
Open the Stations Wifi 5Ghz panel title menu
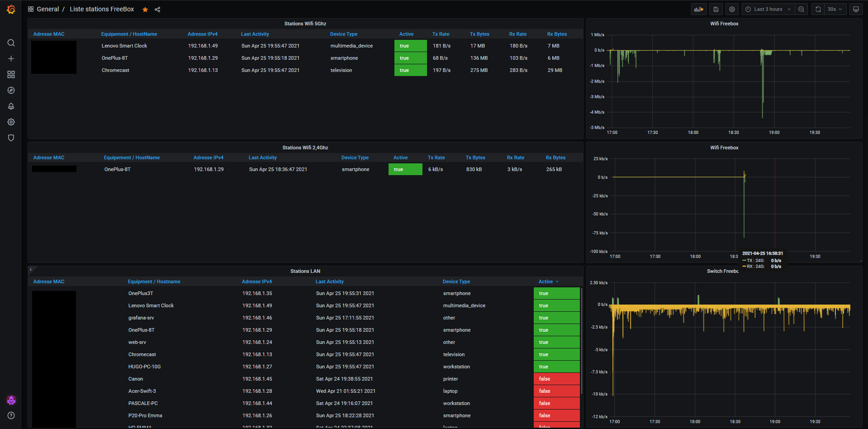(305, 24)
